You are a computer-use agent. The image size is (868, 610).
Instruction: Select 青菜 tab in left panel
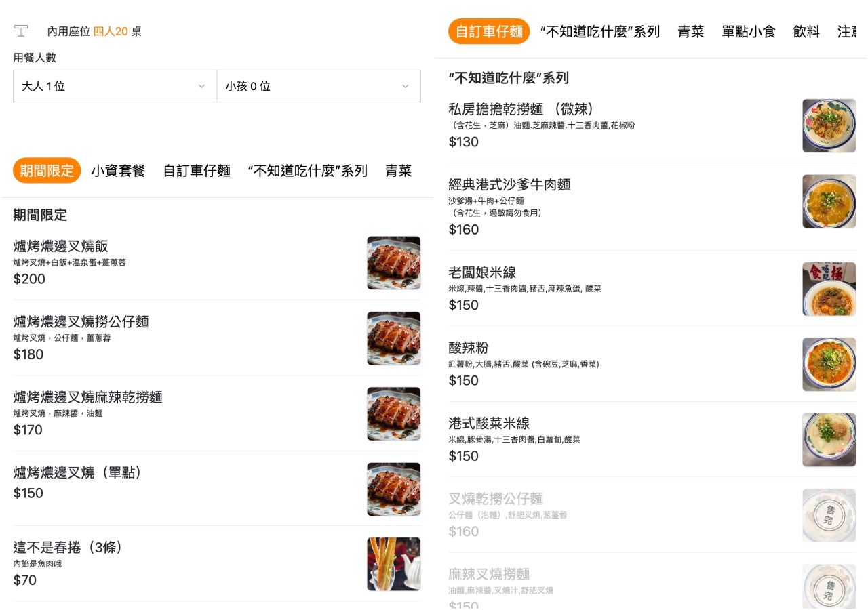[x=399, y=171]
